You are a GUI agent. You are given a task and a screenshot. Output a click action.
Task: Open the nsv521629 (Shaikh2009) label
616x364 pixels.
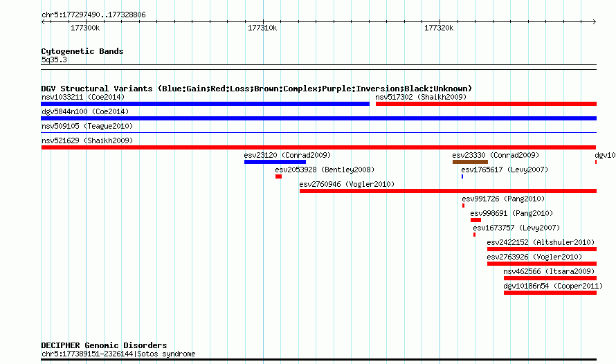pos(87,140)
